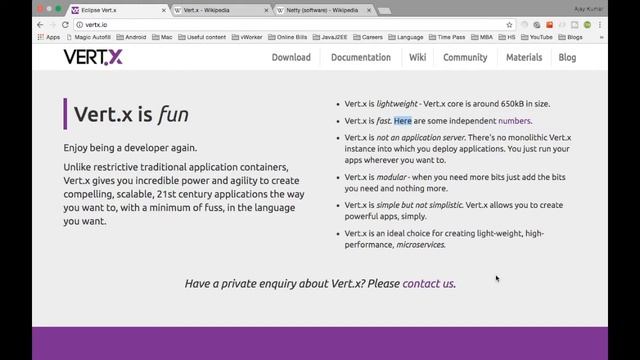The height and width of the screenshot is (360, 640).
Task: Click the heading 'Vert.x is fun'
Action: point(131,114)
